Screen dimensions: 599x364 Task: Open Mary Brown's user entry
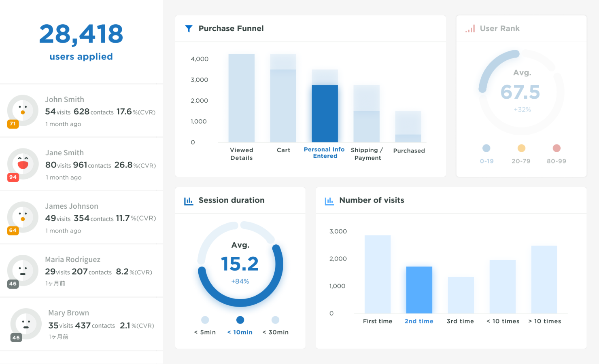[x=81, y=324]
